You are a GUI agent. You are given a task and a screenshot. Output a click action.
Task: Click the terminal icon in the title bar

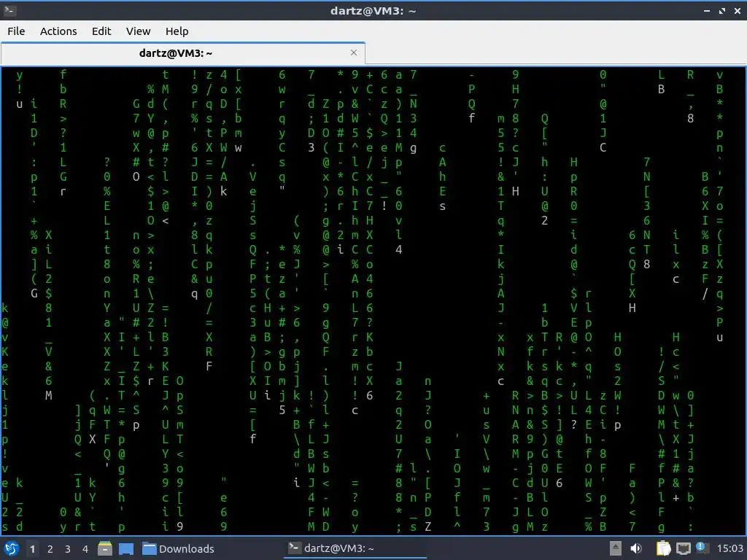pyautogui.click(x=9, y=10)
